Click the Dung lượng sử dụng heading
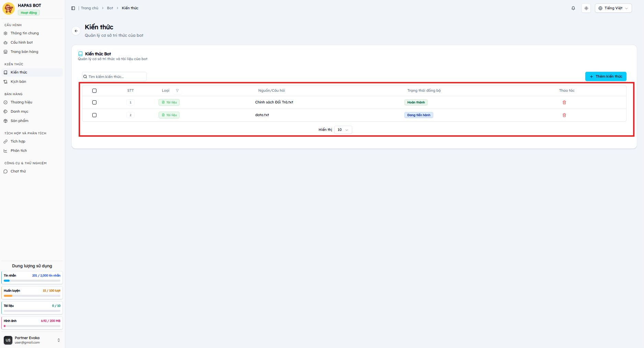This screenshot has width=644, height=348. click(32, 266)
